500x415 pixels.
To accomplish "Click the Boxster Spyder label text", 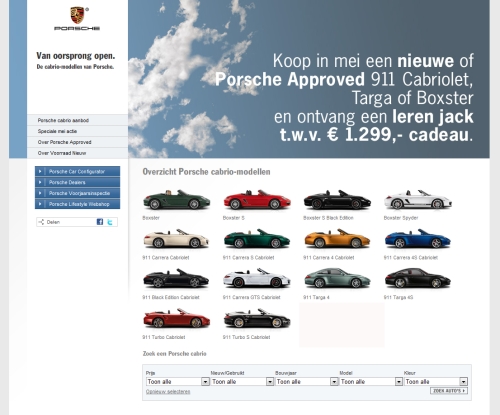I will point(401,218).
